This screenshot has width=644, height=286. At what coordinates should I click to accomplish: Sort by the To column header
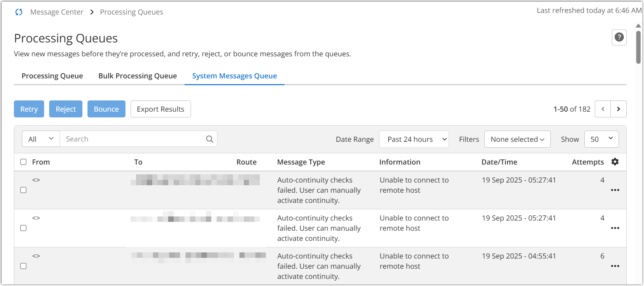tap(138, 162)
